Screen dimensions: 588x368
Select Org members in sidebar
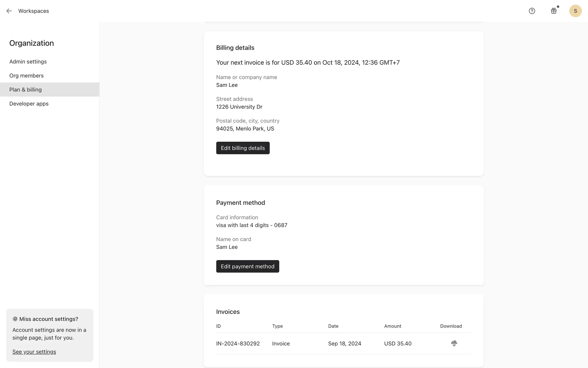(26, 76)
